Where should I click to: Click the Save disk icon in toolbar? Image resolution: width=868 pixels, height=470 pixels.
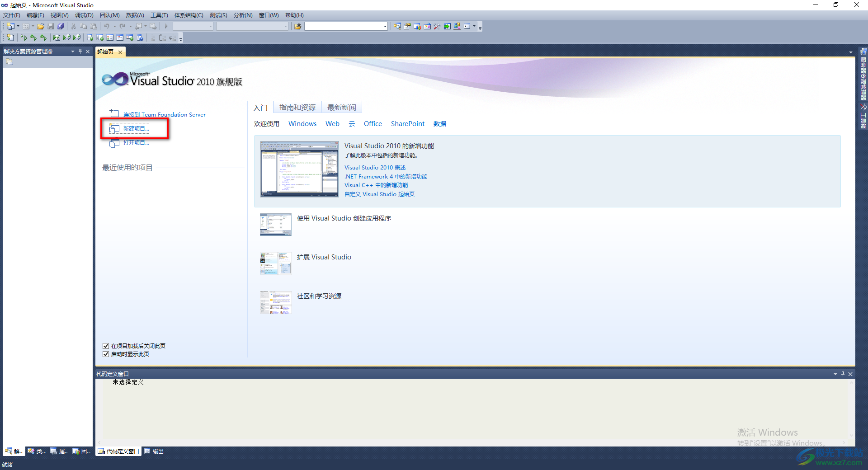pyautogui.click(x=51, y=26)
